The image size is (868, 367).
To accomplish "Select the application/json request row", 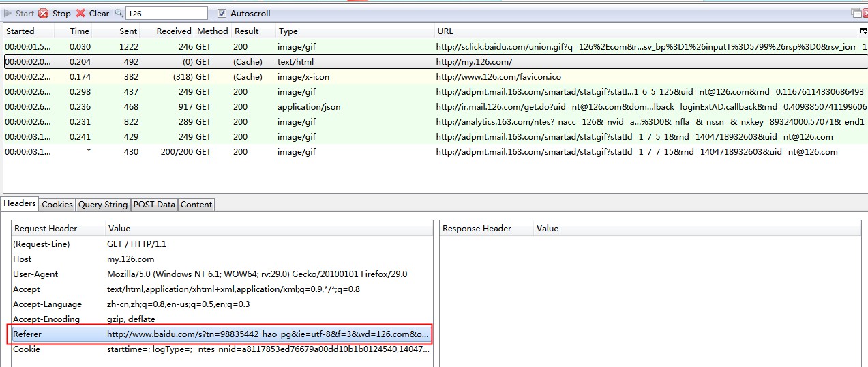I will point(273,107).
